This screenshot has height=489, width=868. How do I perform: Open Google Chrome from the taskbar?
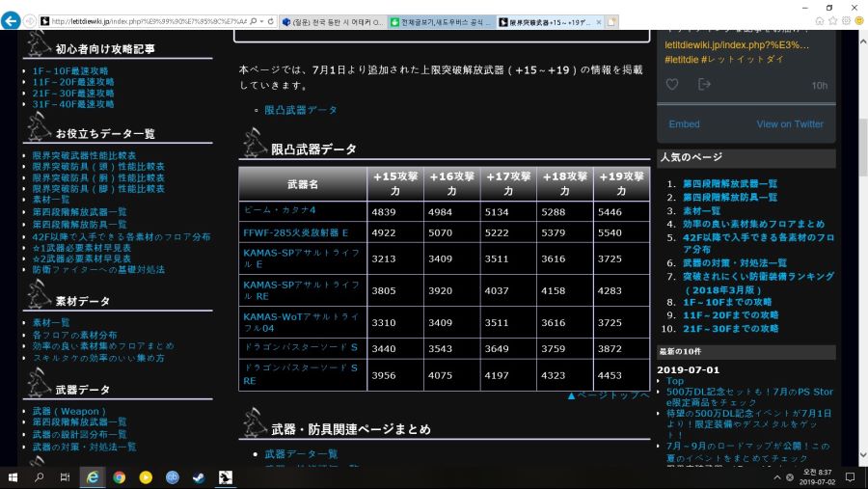pyautogui.click(x=119, y=476)
